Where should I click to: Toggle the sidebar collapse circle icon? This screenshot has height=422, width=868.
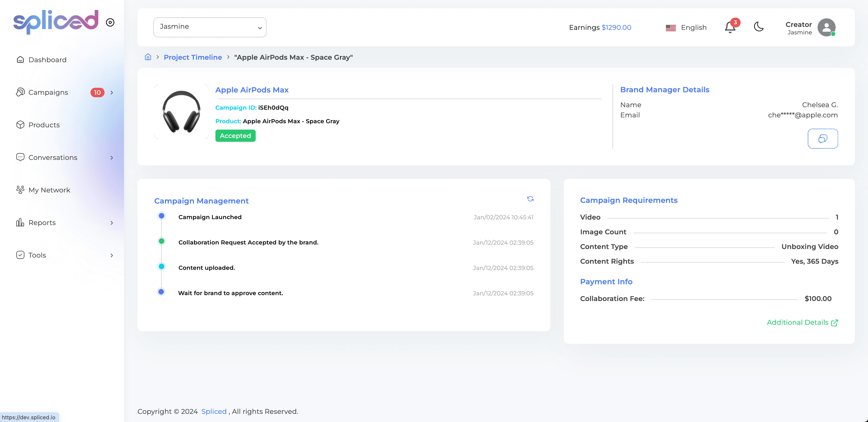(110, 22)
